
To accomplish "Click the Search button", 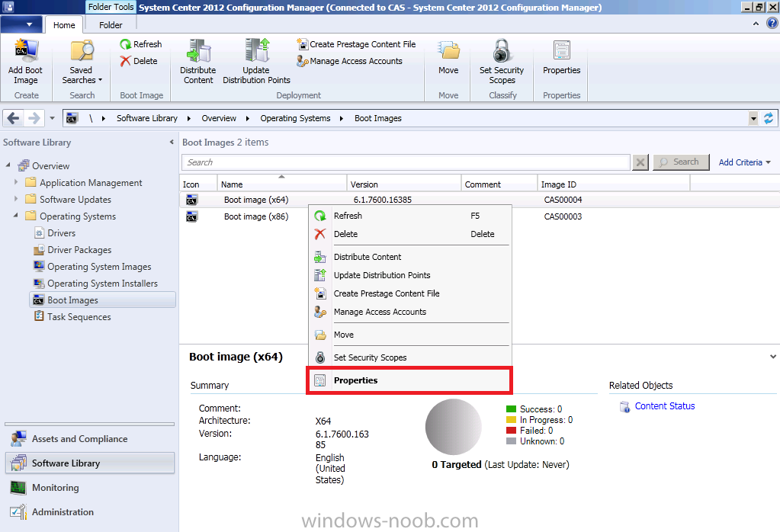I will [x=681, y=162].
